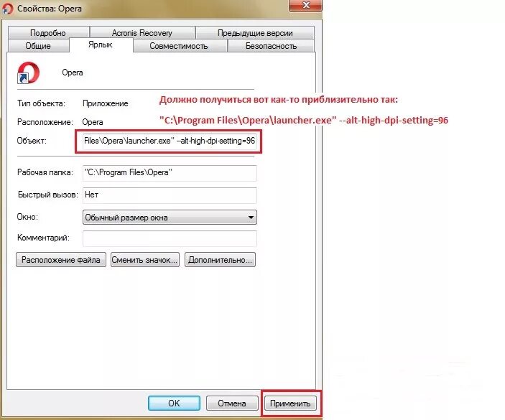This screenshot has height=420, width=505.
Task: Click the Объект: label
Action: coord(32,141)
